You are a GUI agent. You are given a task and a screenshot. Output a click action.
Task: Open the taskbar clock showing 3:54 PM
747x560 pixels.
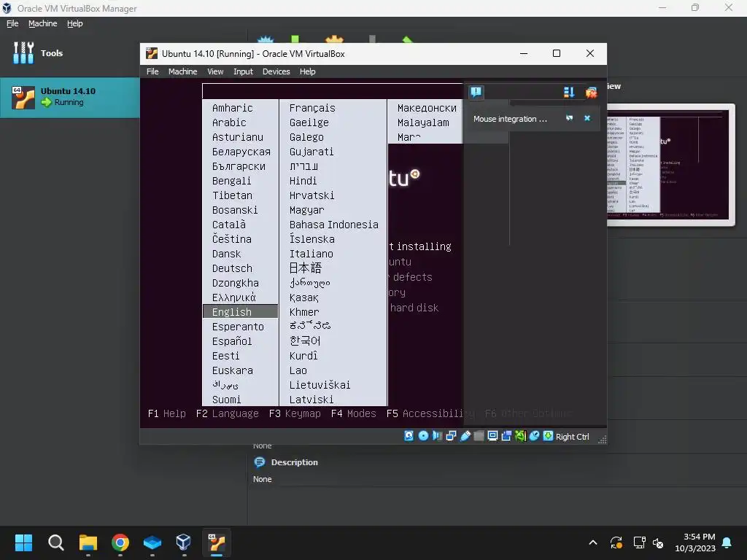point(695,542)
